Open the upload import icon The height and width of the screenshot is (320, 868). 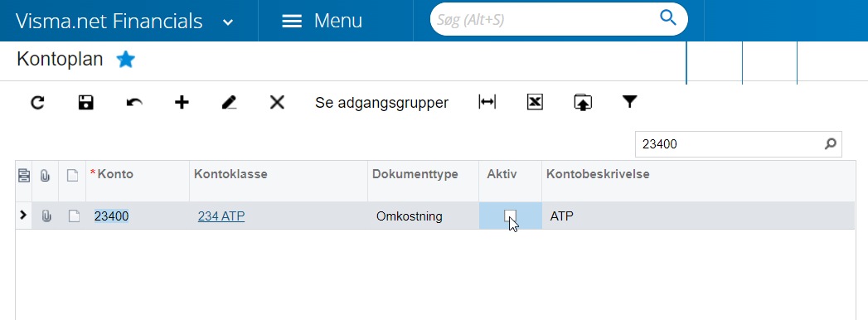point(582,103)
